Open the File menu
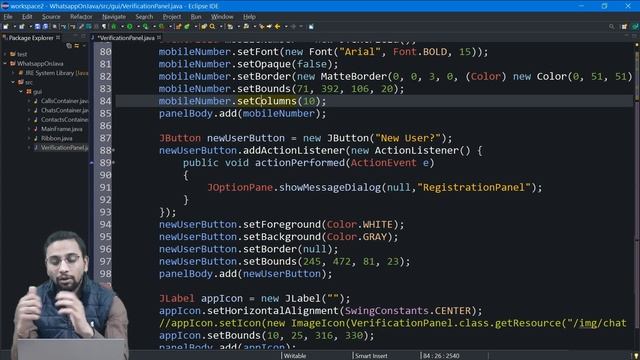 pyautogui.click(x=8, y=17)
